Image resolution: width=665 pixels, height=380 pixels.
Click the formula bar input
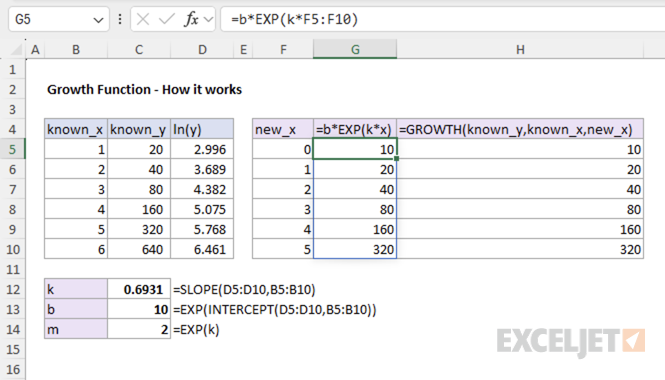click(x=442, y=20)
